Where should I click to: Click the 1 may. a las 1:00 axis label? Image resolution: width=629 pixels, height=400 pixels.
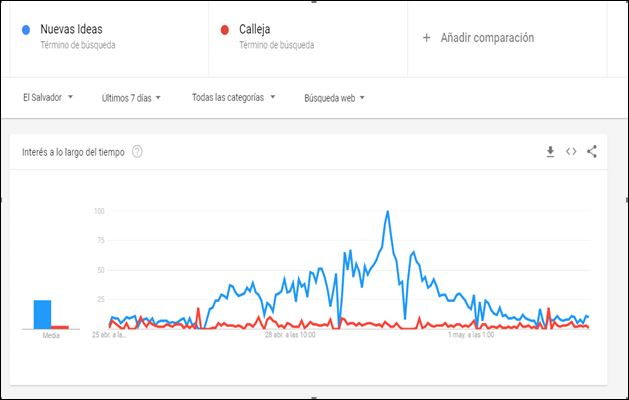(471, 335)
